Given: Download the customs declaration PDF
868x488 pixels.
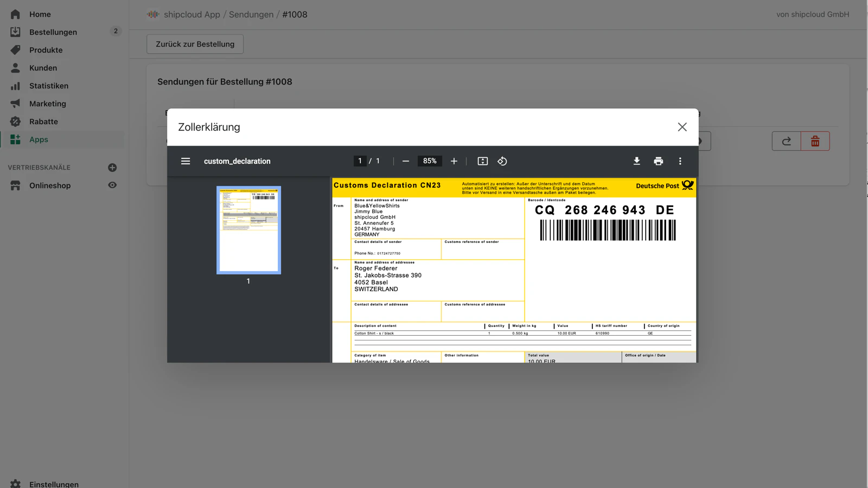Looking at the screenshot, I should click(636, 161).
